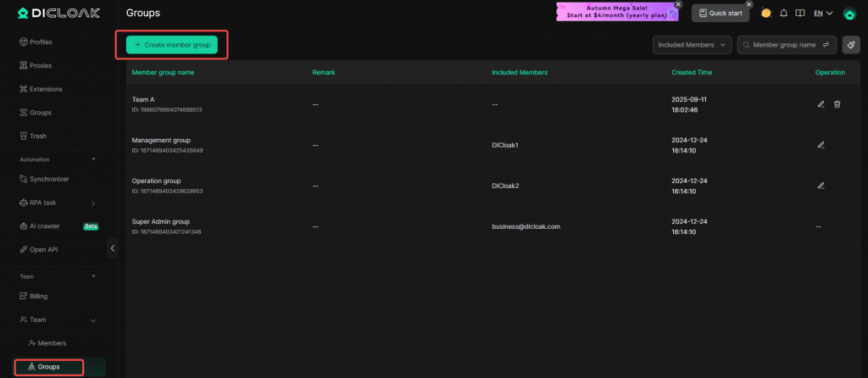Go to Profiles in sidebar
Viewport: 868px width, 378px height.
[x=40, y=42]
